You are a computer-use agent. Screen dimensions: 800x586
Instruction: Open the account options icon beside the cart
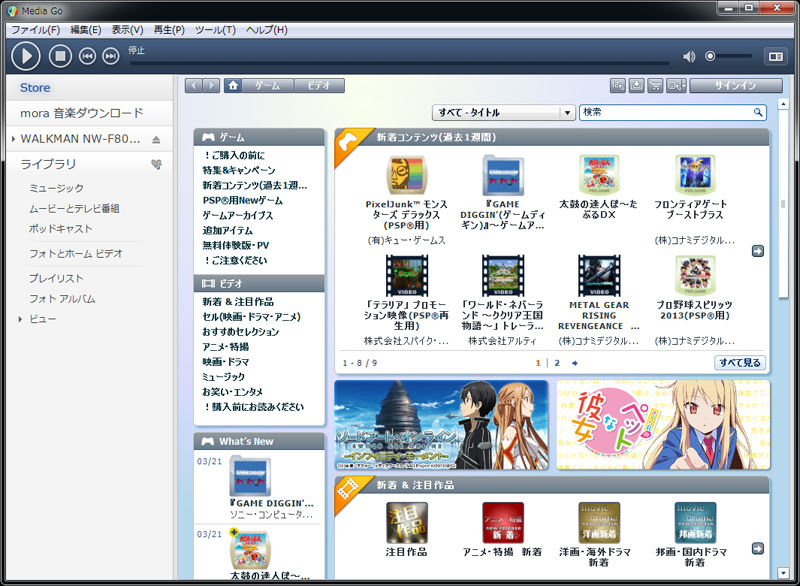(676, 85)
